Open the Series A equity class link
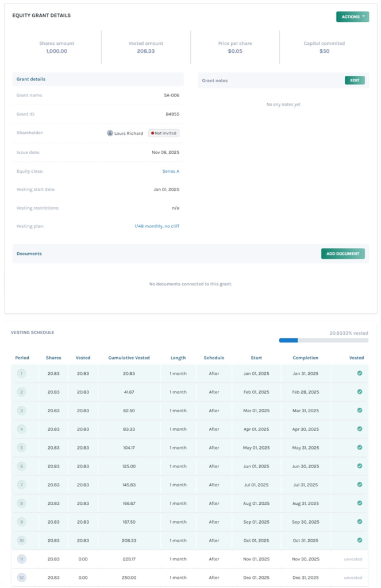This screenshot has width=381, height=588. pos(171,171)
